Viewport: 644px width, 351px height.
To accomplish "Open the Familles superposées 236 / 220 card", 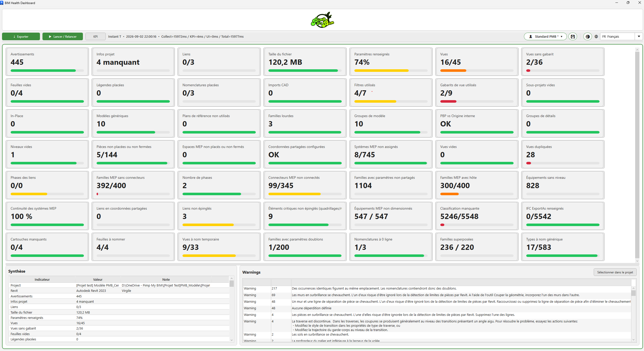I will (477, 247).
